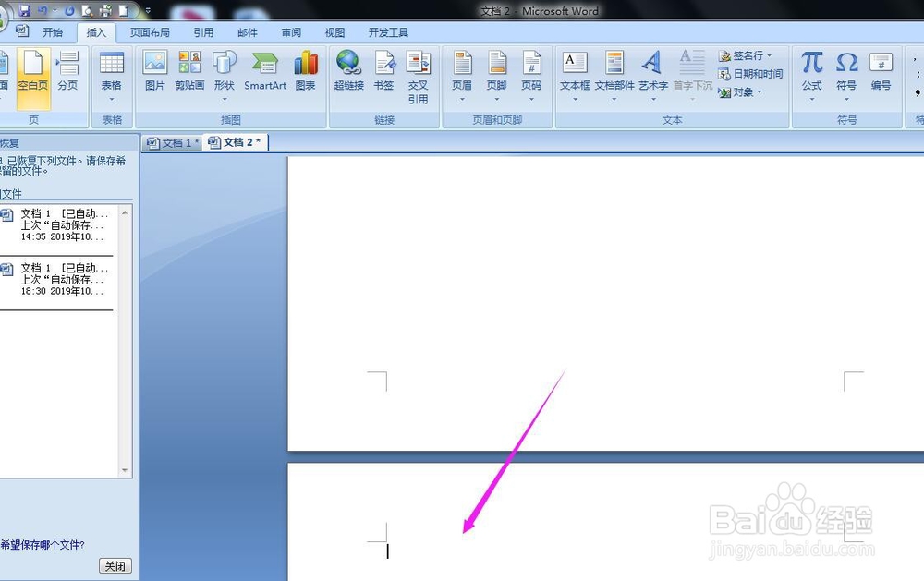Image resolution: width=924 pixels, height=581 pixels.
Task: Insert a cross-reference (交叉引用)
Action: [x=418, y=79]
